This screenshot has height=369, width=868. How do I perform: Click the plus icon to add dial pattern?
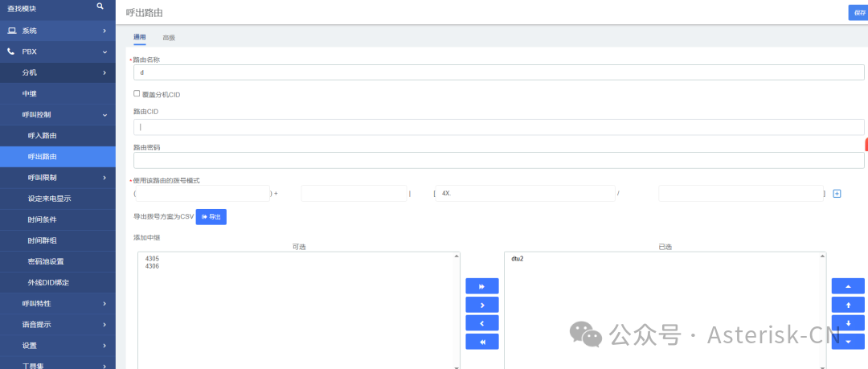837,194
